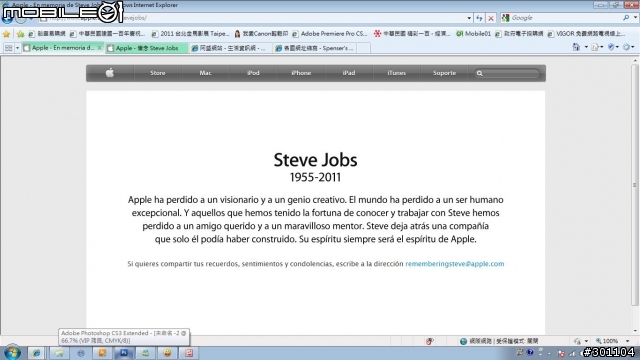Click the Photoshop taskbar button
This screenshot has width=640, height=360.
click(124, 353)
